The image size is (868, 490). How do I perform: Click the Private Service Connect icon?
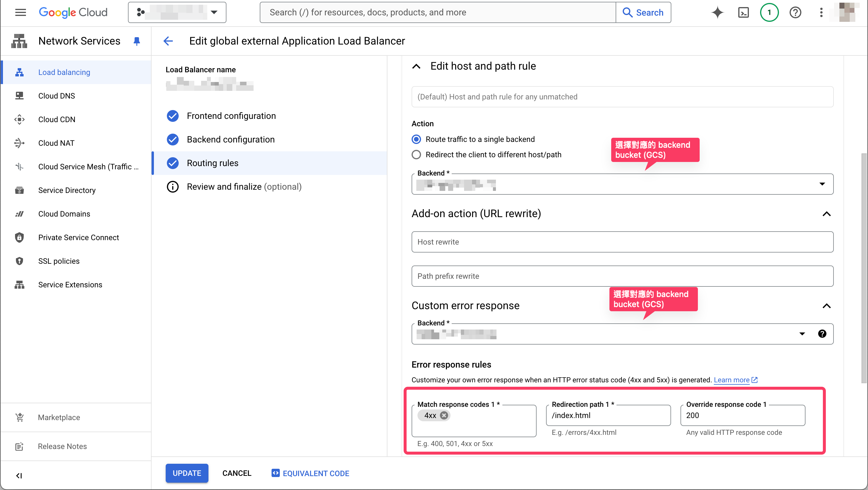tap(19, 237)
